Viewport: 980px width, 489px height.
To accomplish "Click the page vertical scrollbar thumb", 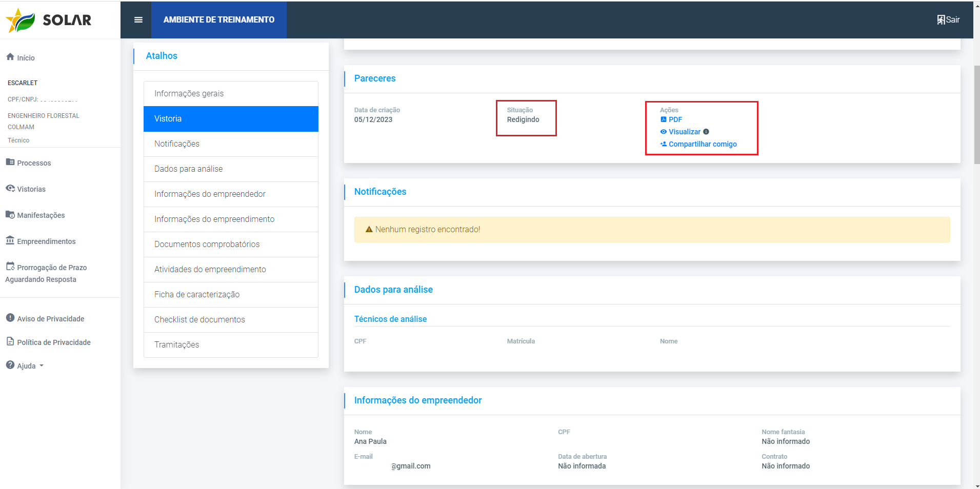I will (976, 115).
